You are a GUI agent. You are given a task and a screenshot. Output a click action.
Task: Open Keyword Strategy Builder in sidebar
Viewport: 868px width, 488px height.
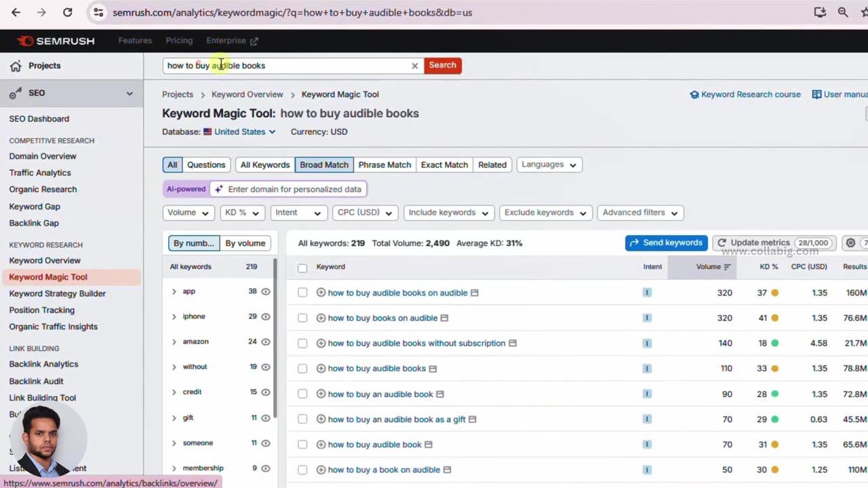(58, 293)
